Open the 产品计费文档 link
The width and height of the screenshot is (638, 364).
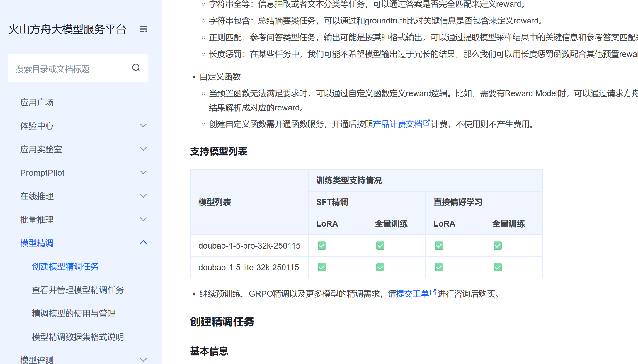coord(398,124)
